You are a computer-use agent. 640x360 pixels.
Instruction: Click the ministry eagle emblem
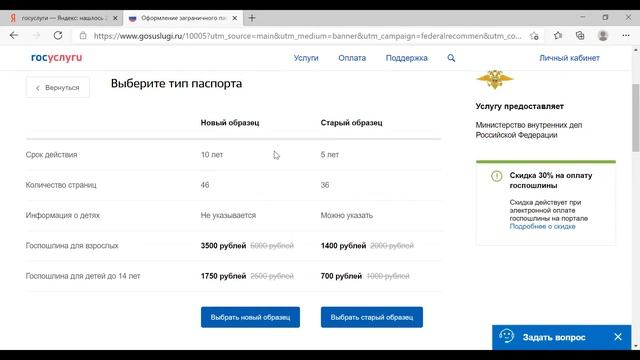[495, 80]
